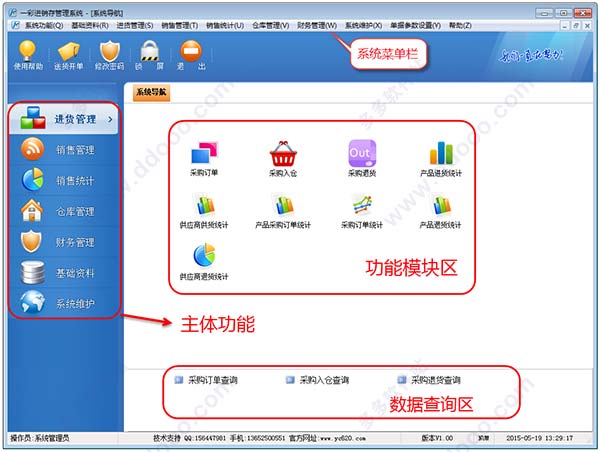
Task: Restore the inner 系统导航 child window
Action: click(x=576, y=26)
